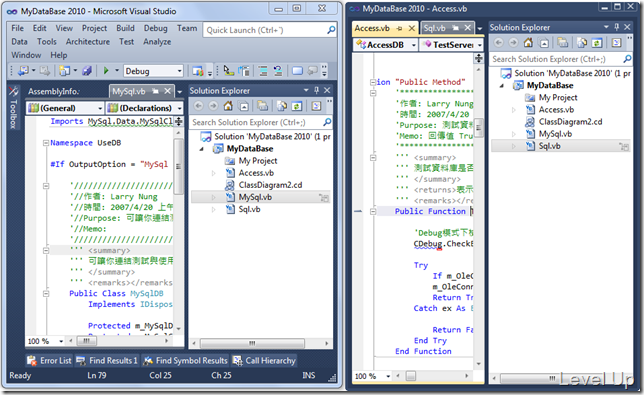Start debugging with the green play arrow
This screenshot has height=395, width=644.
[x=106, y=71]
